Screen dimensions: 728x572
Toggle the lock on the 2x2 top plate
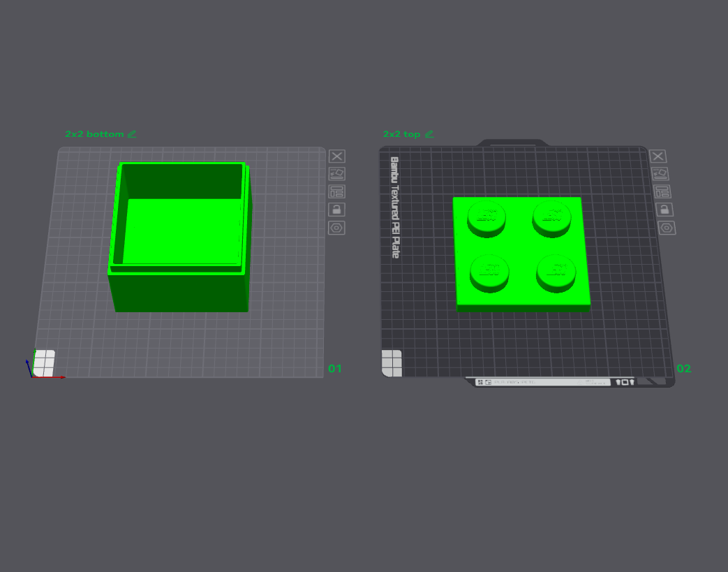pos(664,210)
